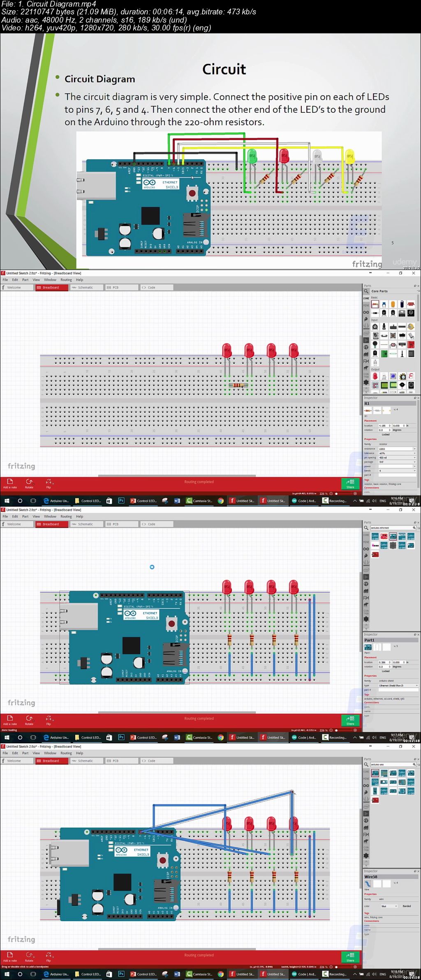Click the green Share button in R1 frame
Image resolution: width=421 pixels, height=980 pixels.
[x=350, y=484]
